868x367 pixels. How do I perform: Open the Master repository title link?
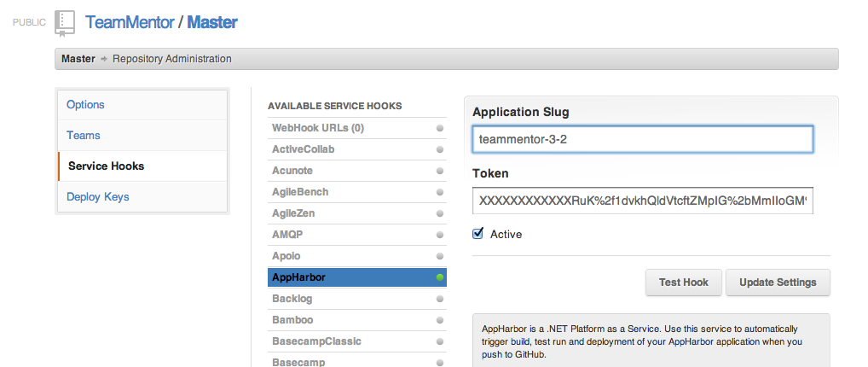(x=212, y=22)
